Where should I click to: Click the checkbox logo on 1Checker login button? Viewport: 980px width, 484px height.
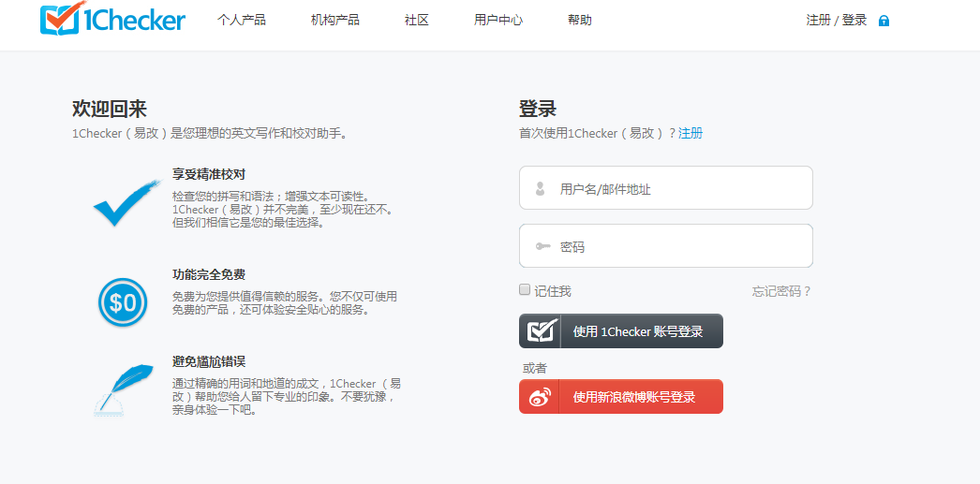(x=542, y=331)
